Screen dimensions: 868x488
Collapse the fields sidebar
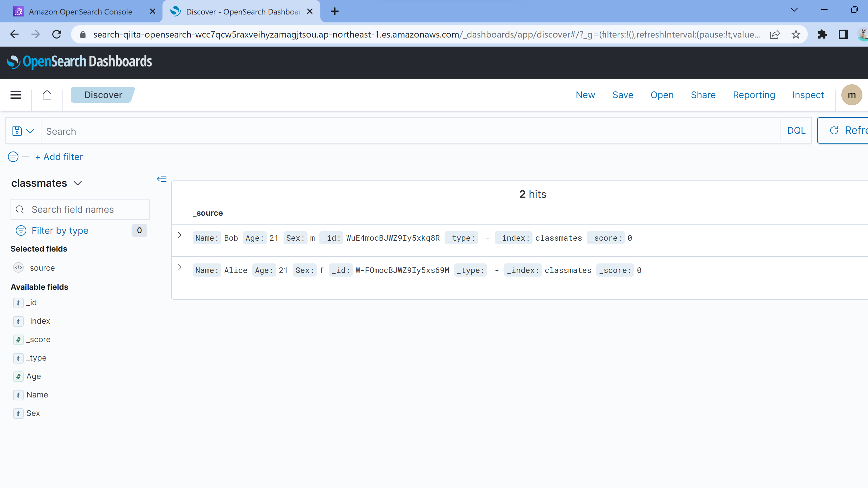click(x=162, y=178)
